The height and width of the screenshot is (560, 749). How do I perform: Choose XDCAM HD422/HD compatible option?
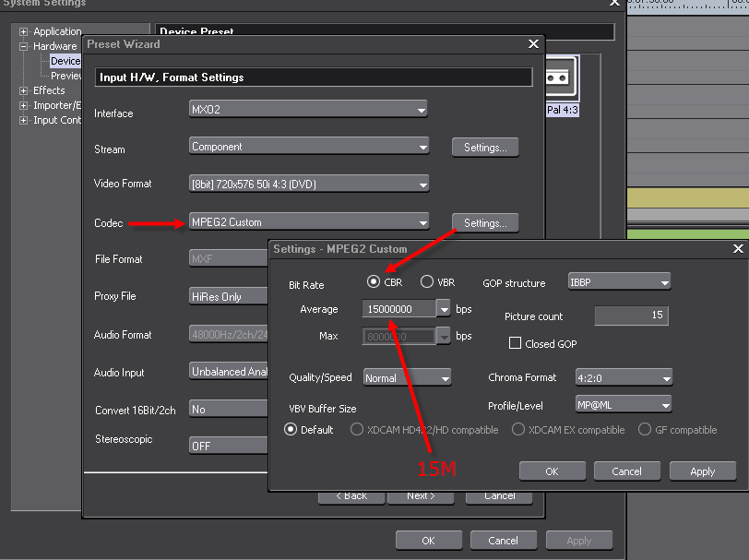(357, 430)
